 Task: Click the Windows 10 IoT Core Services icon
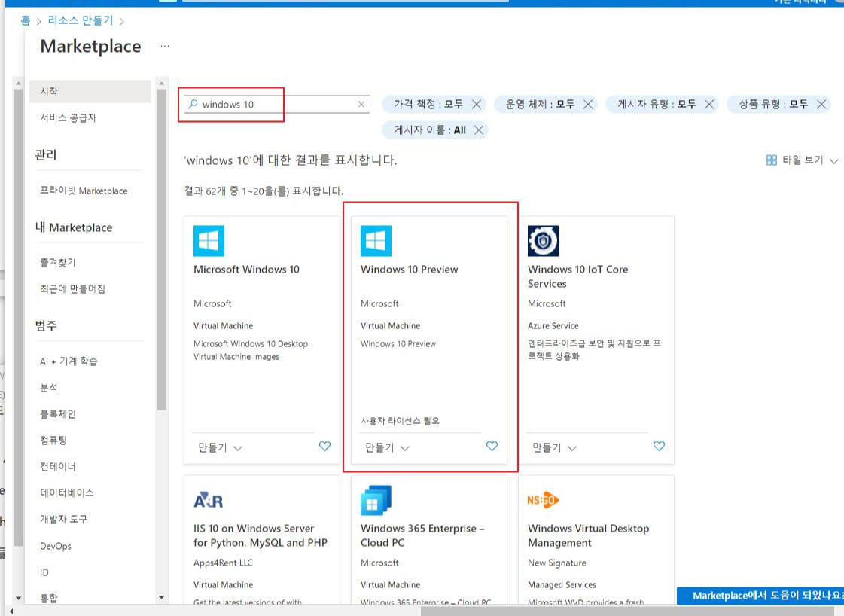point(543,241)
